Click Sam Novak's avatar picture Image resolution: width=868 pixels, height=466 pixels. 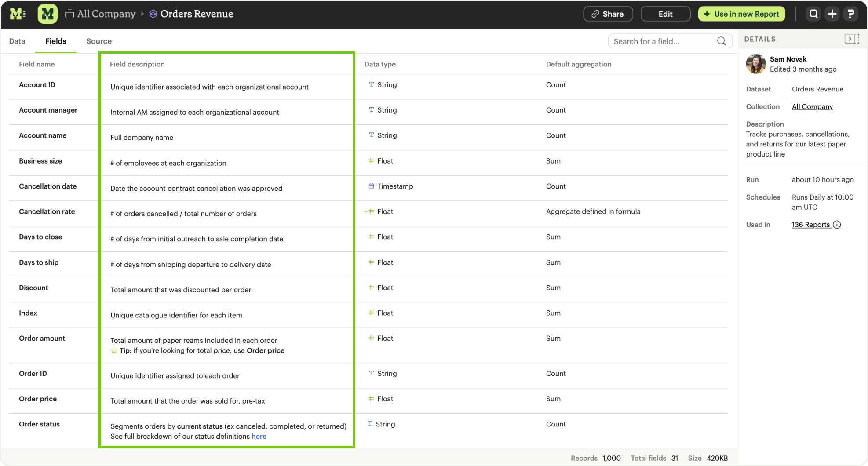click(x=756, y=64)
